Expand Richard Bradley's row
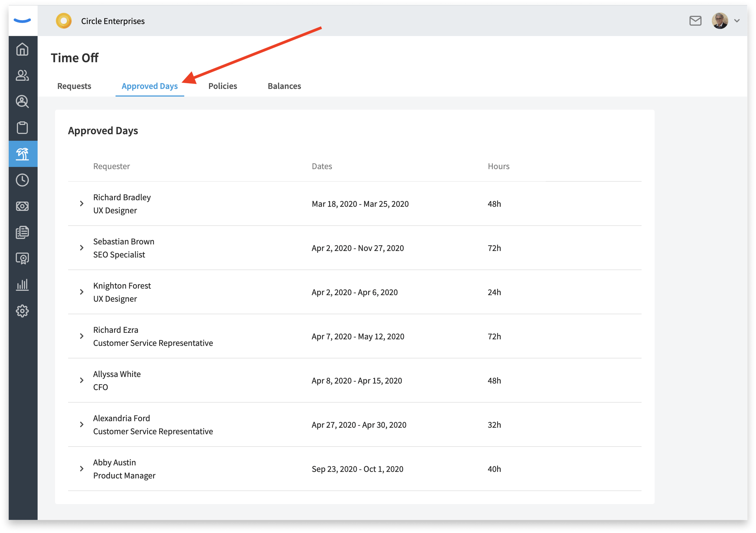The image size is (756, 533). tap(82, 204)
